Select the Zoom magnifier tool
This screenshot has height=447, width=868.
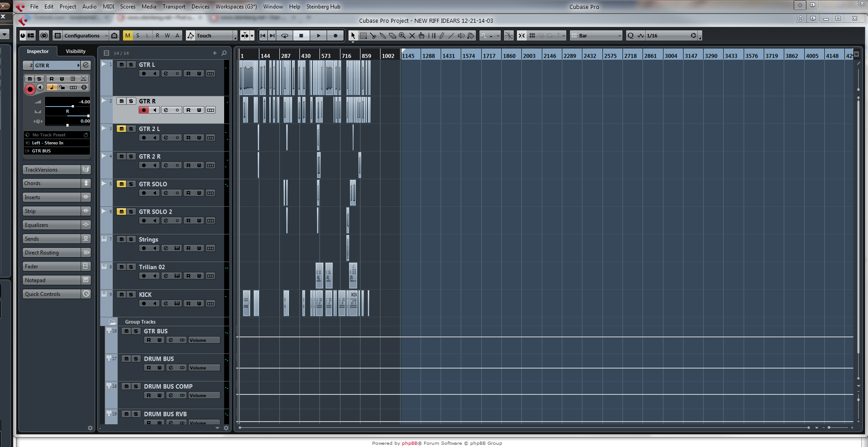[402, 36]
